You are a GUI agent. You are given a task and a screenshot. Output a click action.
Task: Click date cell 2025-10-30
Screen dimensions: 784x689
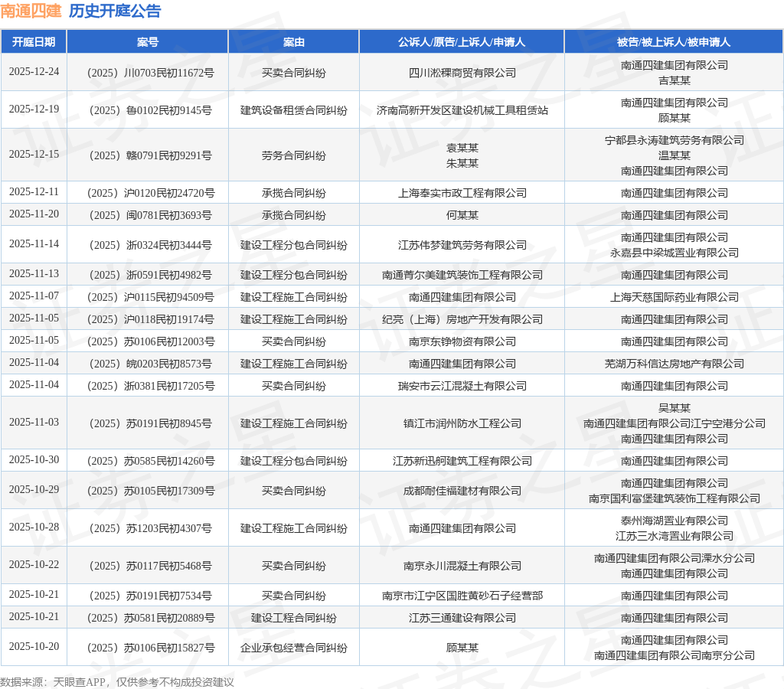34,460
